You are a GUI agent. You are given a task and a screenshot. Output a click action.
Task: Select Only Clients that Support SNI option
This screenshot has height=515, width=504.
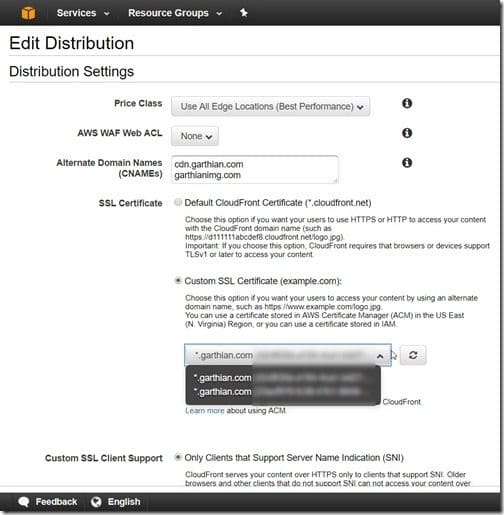pyautogui.click(x=178, y=457)
